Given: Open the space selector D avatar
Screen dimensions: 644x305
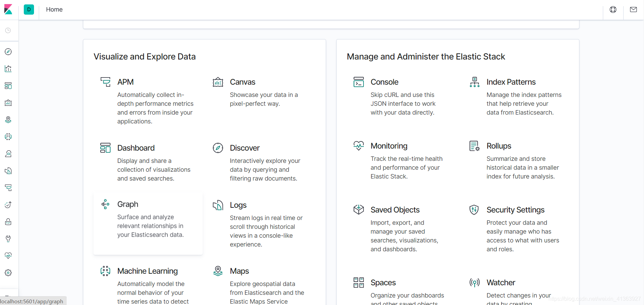Looking at the screenshot, I should click(x=29, y=10).
